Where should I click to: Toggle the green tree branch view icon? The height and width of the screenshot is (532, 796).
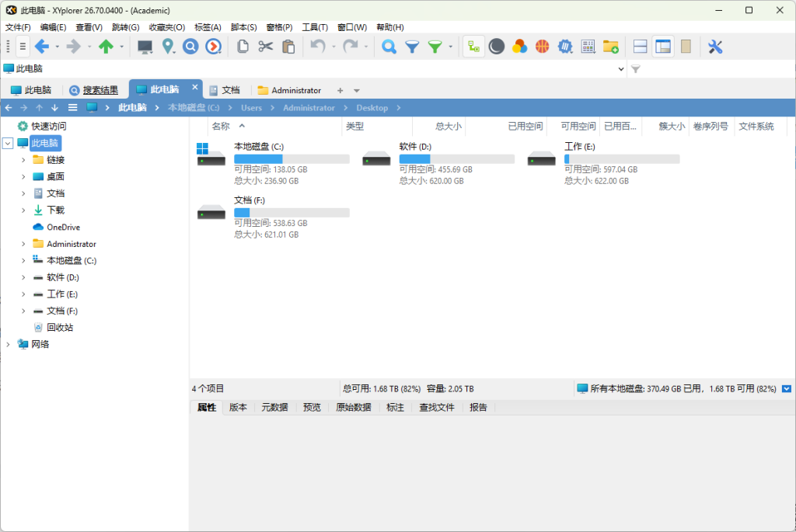point(473,47)
